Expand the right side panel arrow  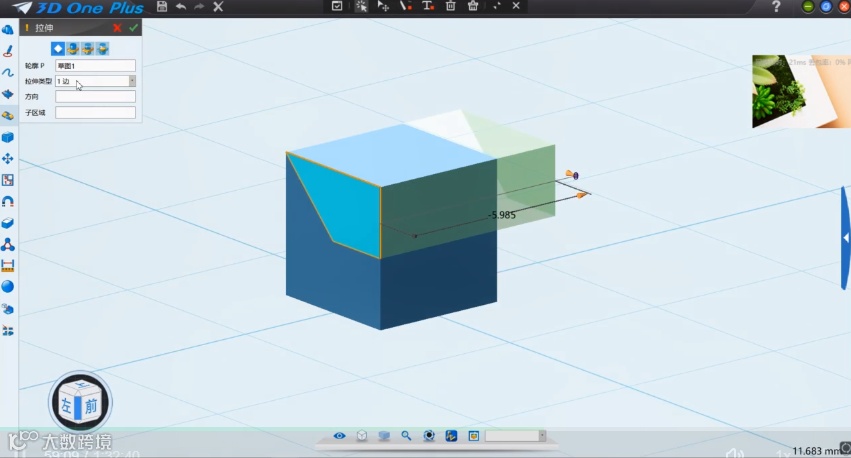[x=846, y=238]
